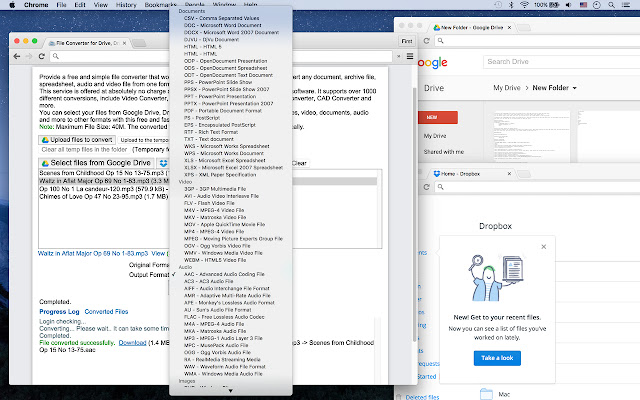The width and height of the screenshot is (640, 400).
Task: Choose AAC - Advanced Audio Coding File
Action: click(x=224, y=274)
